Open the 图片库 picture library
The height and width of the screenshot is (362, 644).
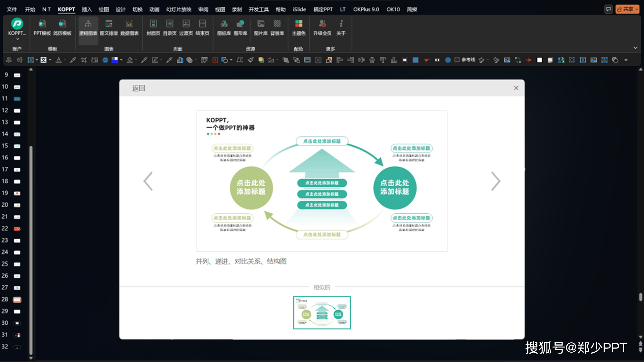click(261, 28)
